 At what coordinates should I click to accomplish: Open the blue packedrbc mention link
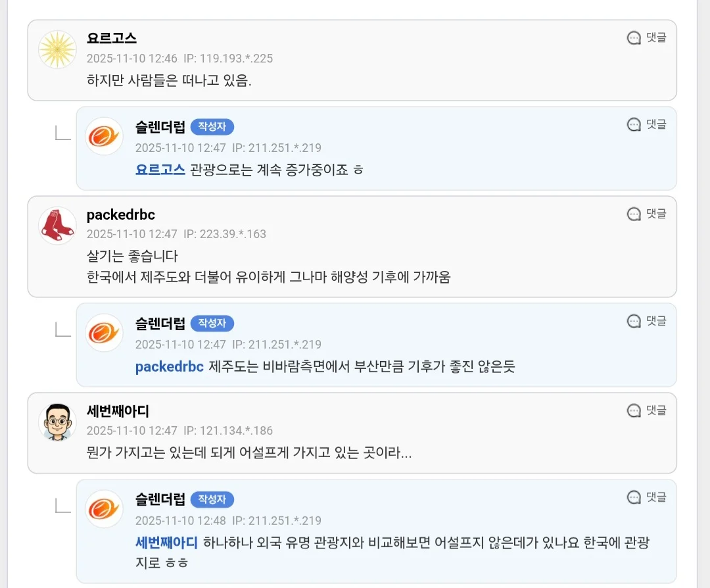[170, 366]
